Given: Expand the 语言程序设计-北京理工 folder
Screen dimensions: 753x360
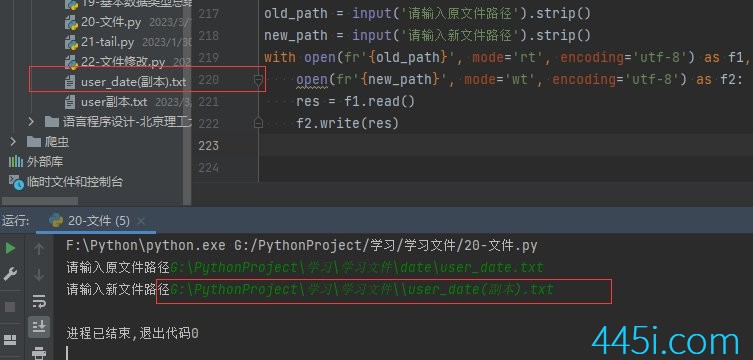Looking at the screenshot, I should [31, 122].
